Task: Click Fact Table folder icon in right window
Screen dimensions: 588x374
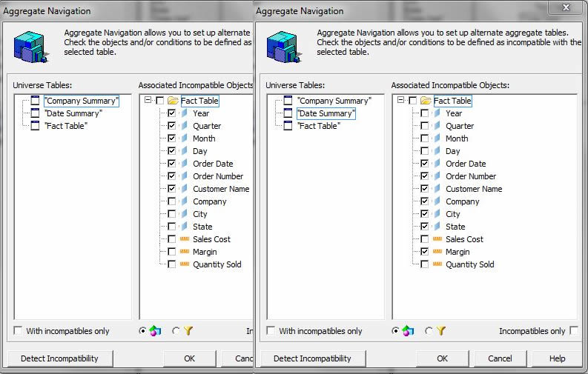Action: pos(426,100)
